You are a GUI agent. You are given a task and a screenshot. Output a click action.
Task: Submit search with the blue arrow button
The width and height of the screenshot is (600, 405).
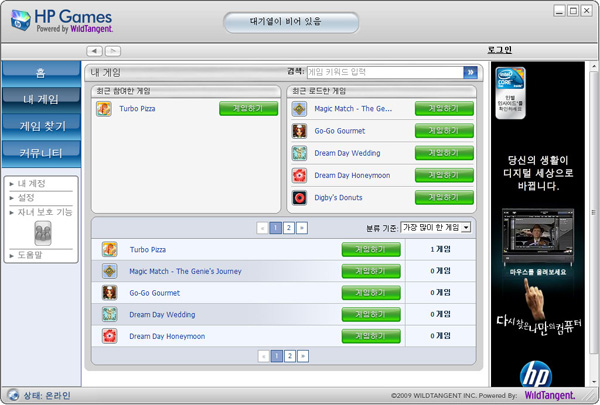pos(470,72)
